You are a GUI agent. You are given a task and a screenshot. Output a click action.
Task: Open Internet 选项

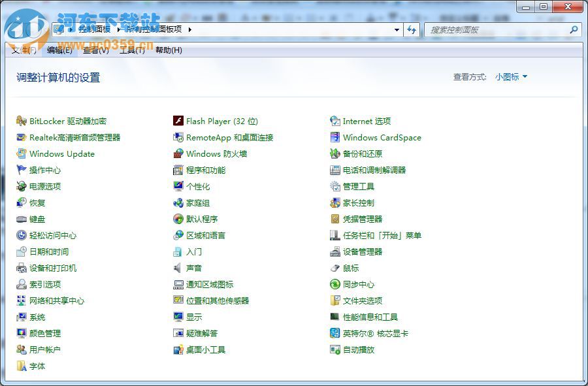[x=364, y=121]
